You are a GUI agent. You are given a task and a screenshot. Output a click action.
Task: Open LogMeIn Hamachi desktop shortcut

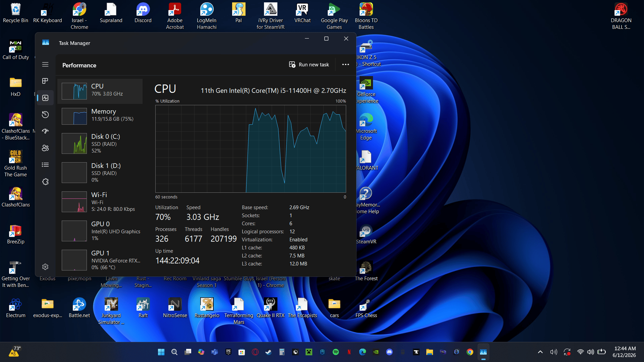207,16
